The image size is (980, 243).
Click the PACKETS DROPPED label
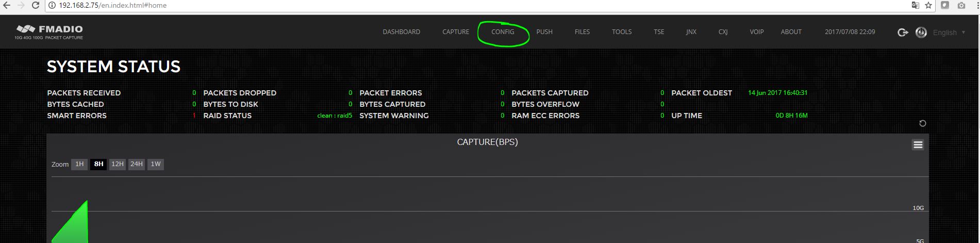click(x=240, y=93)
